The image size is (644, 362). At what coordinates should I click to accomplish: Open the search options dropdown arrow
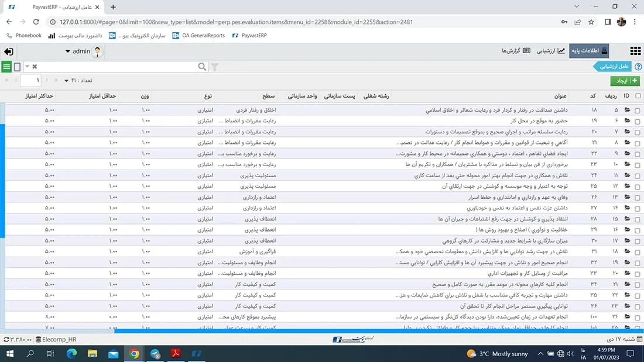click(27, 67)
